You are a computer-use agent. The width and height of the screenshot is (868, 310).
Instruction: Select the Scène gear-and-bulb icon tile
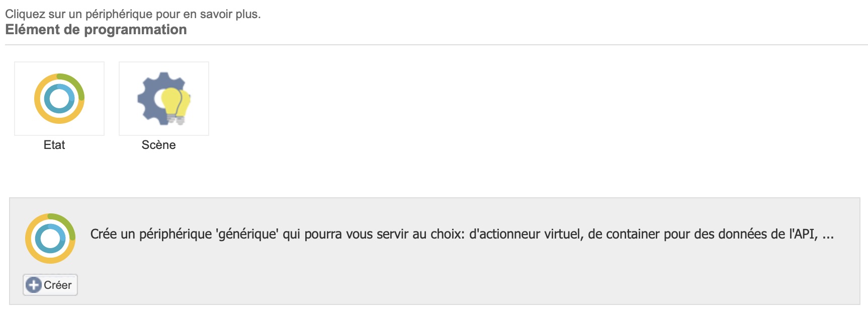164,99
